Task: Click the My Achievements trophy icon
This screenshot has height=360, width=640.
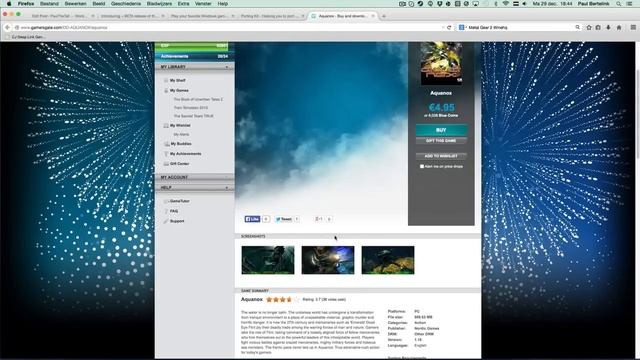Action: pos(166,154)
